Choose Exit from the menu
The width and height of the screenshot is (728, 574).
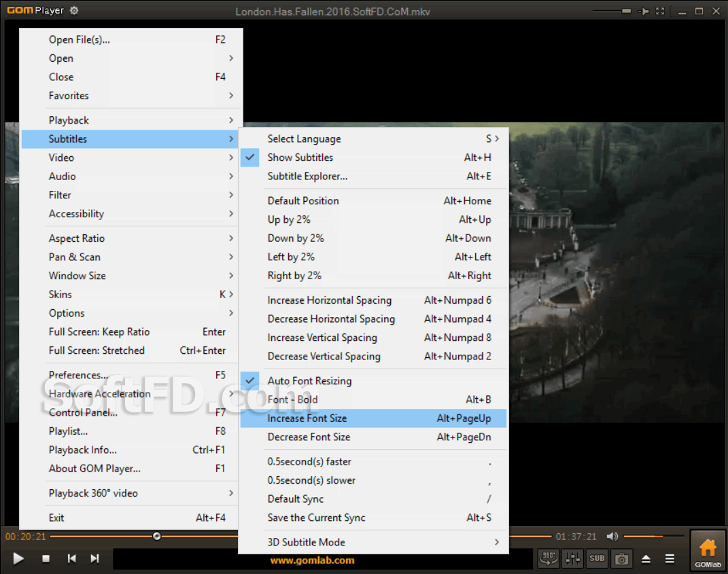click(x=130, y=518)
